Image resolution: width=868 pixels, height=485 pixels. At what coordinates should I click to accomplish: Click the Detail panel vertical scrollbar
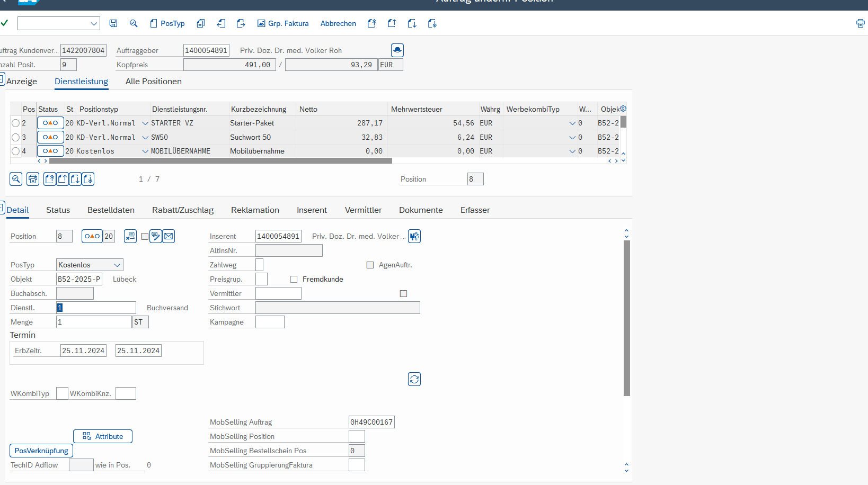(627, 318)
